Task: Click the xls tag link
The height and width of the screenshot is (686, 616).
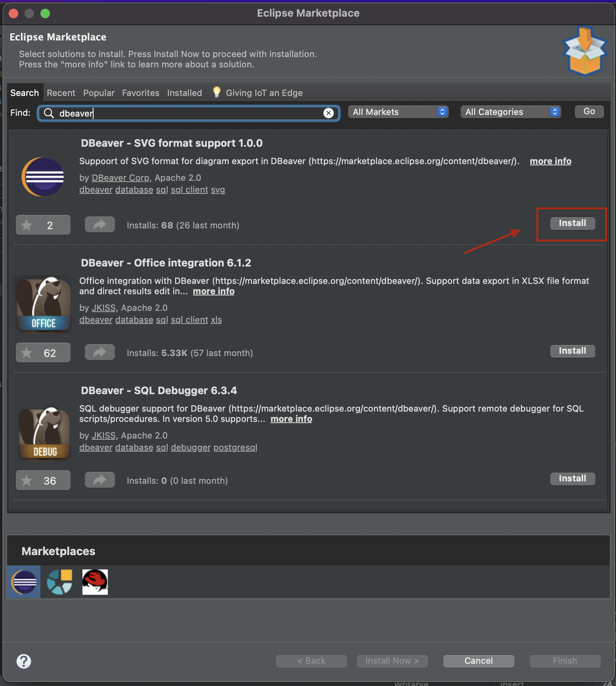Action: point(216,320)
